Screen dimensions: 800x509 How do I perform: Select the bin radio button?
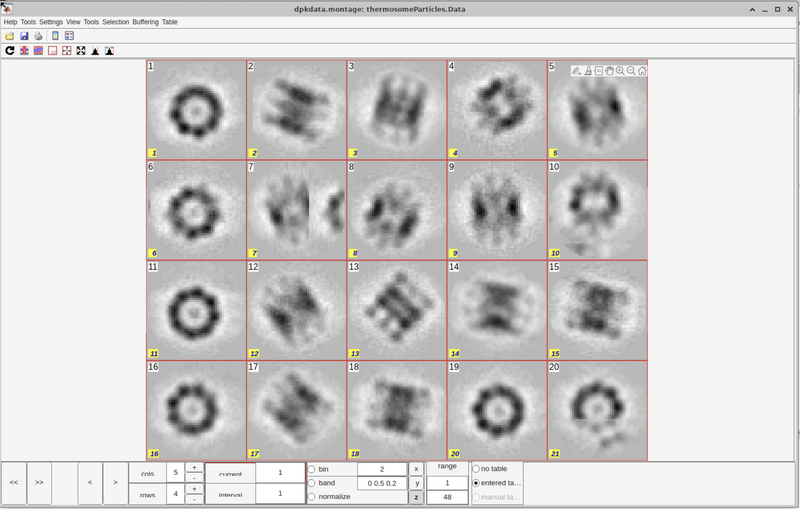311,469
